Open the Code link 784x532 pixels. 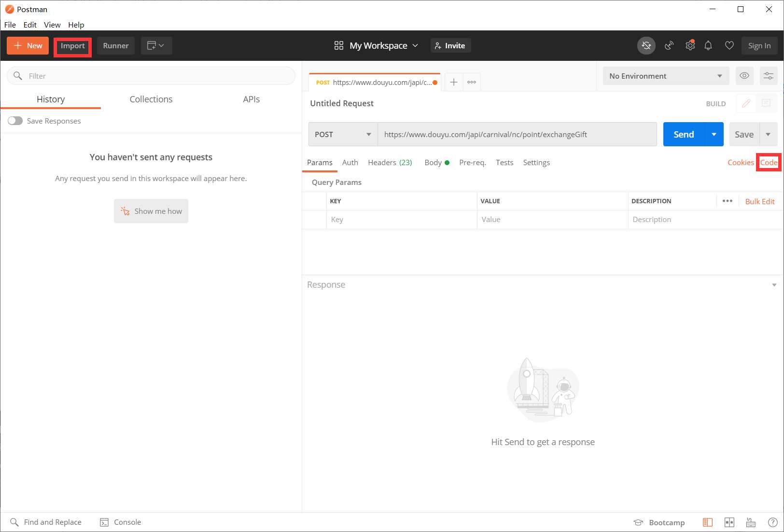(769, 163)
